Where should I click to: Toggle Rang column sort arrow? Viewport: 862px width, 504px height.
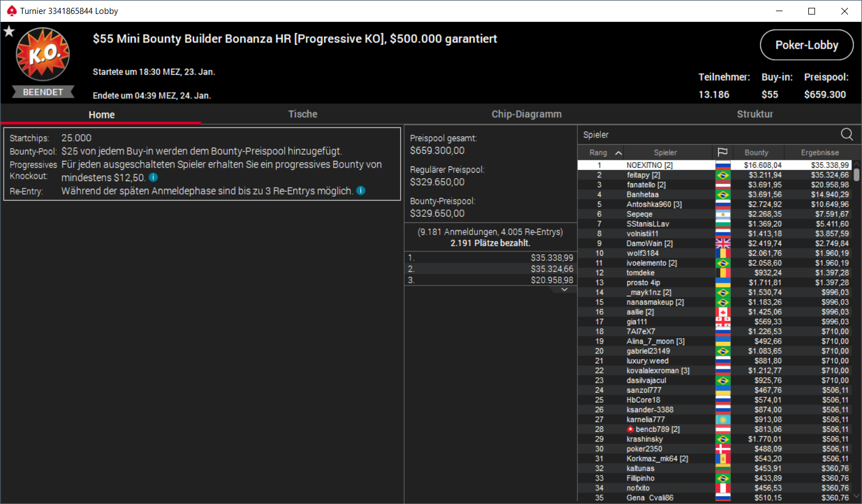click(x=618, y=153)
